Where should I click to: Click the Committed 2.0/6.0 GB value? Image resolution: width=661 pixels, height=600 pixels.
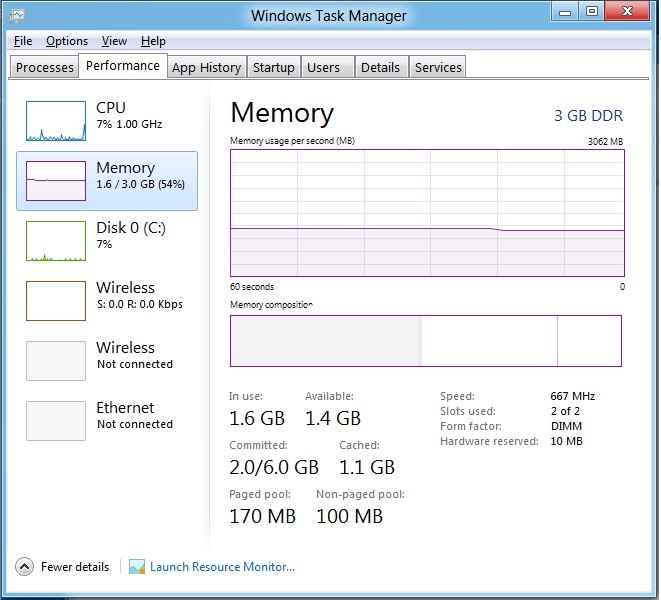tap(274, 467)
